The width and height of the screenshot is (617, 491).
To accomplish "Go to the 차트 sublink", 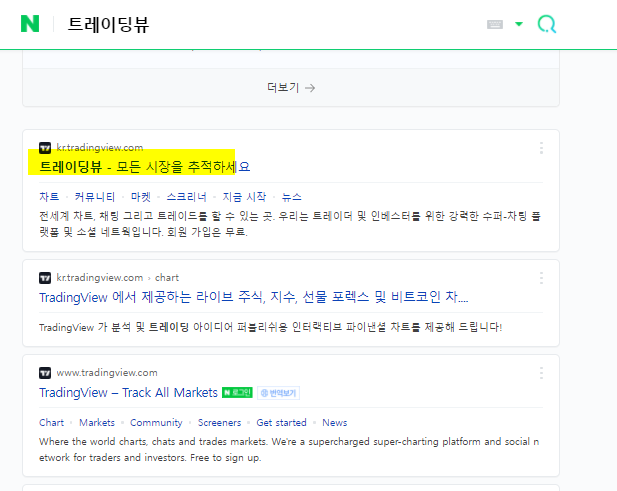I will point(49,197).
